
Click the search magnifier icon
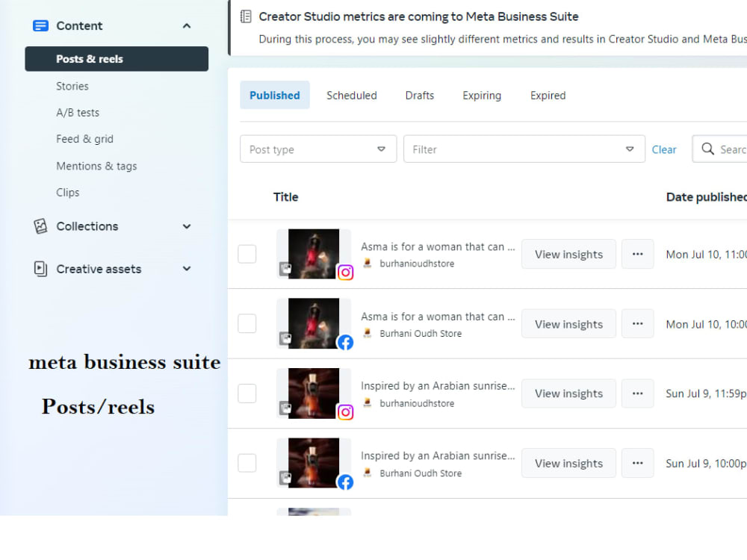click(708, 149)
